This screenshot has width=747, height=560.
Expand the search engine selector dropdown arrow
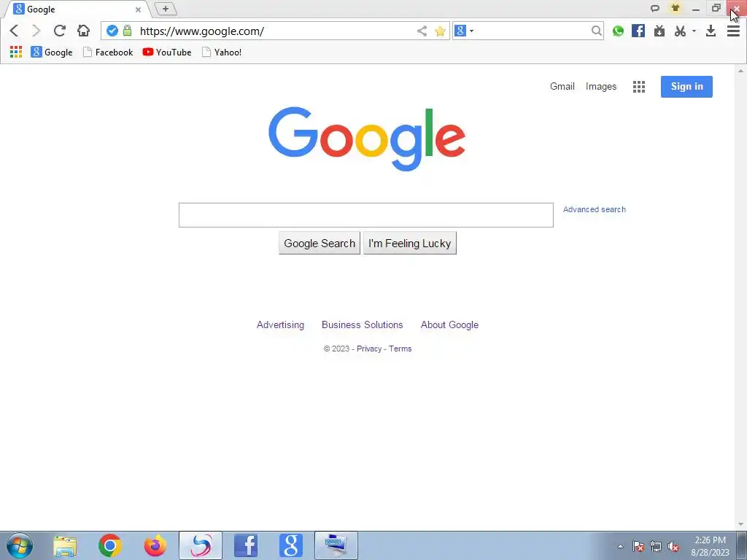[472, 31]
